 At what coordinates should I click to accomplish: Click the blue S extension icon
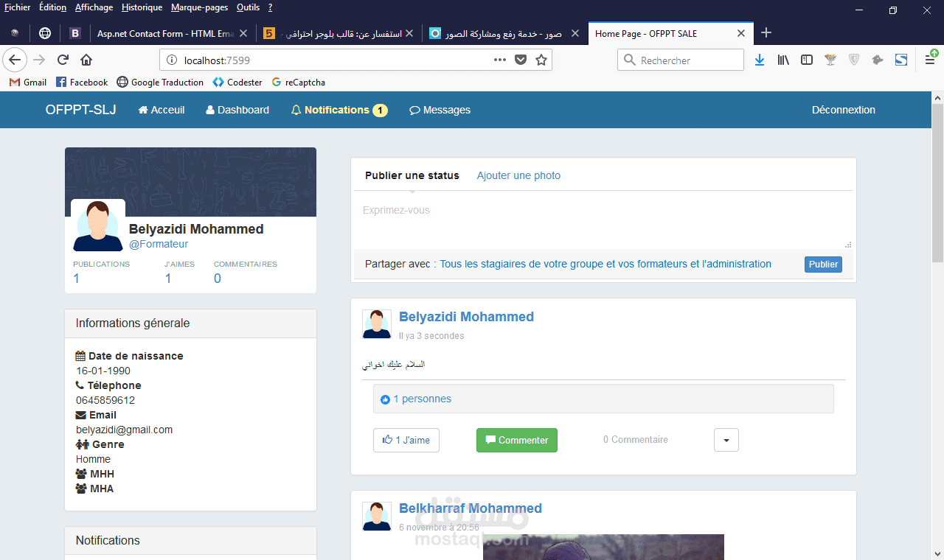tap(901, 60)
